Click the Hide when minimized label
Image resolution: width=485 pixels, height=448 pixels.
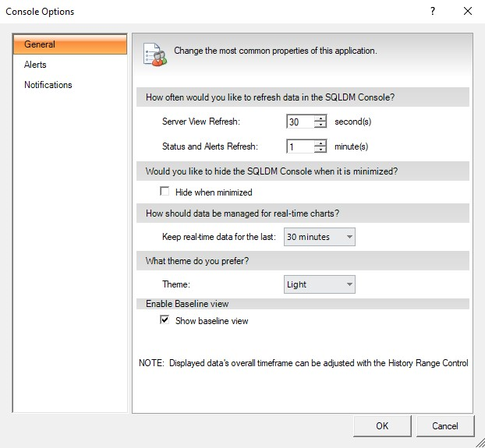point(214,192)
